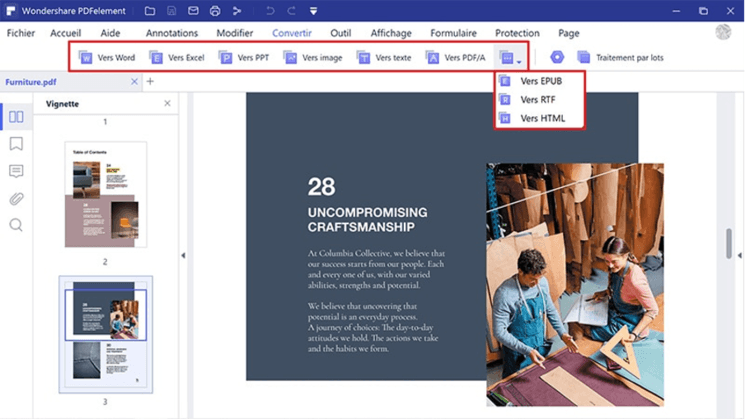Open the comments panel icon
Screen dimensions: 745x419
(16, 171)
